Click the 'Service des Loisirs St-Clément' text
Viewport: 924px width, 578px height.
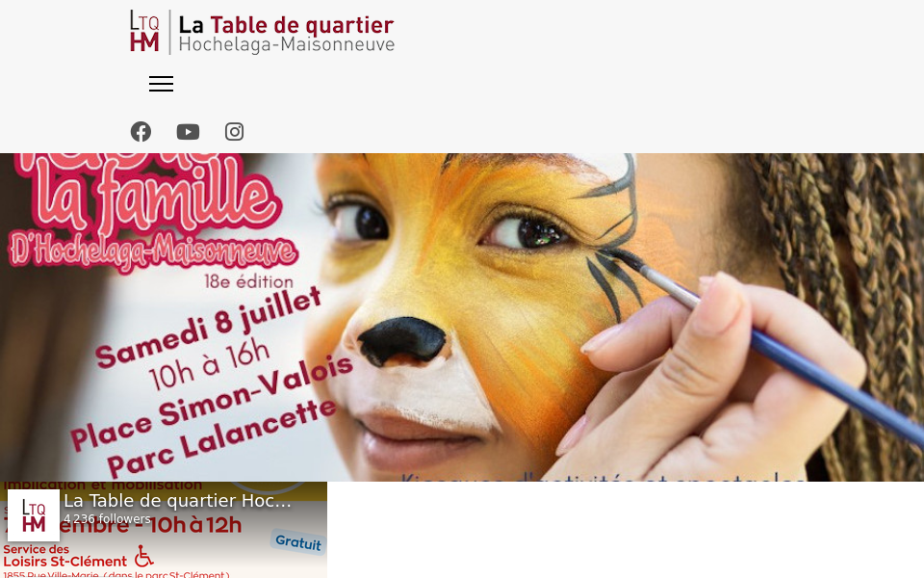[64, 556]
